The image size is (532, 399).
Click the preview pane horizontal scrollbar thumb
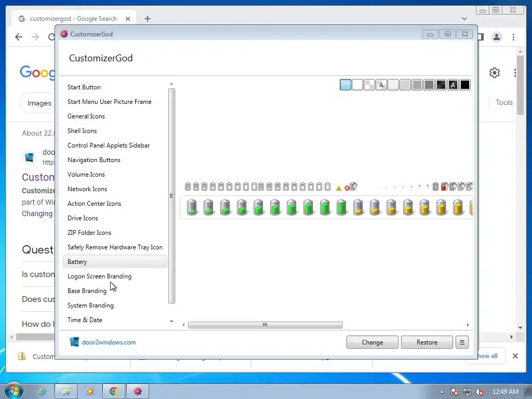(x=265, y=325)
